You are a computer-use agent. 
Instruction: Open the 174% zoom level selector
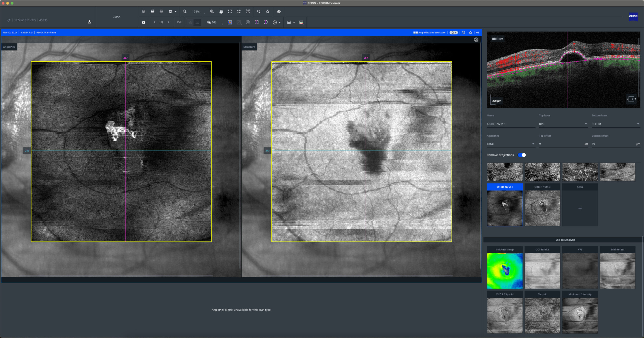[x=198, y=12]
